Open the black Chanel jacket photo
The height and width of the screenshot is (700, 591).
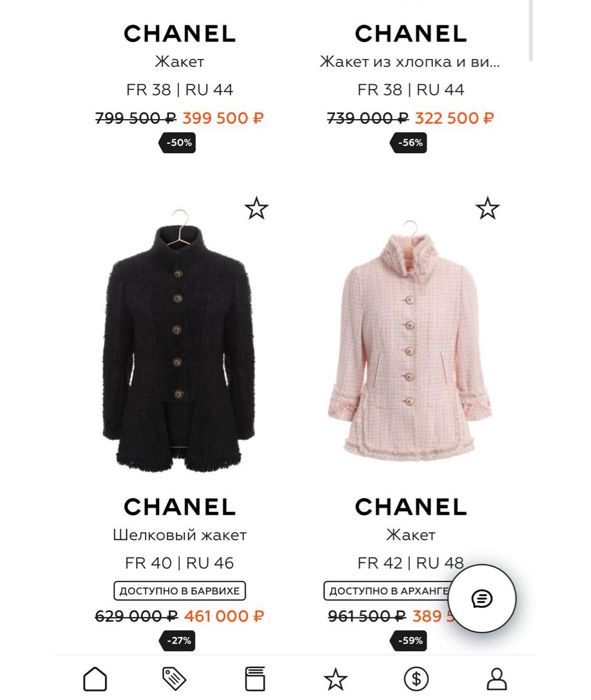pos(179,345)
